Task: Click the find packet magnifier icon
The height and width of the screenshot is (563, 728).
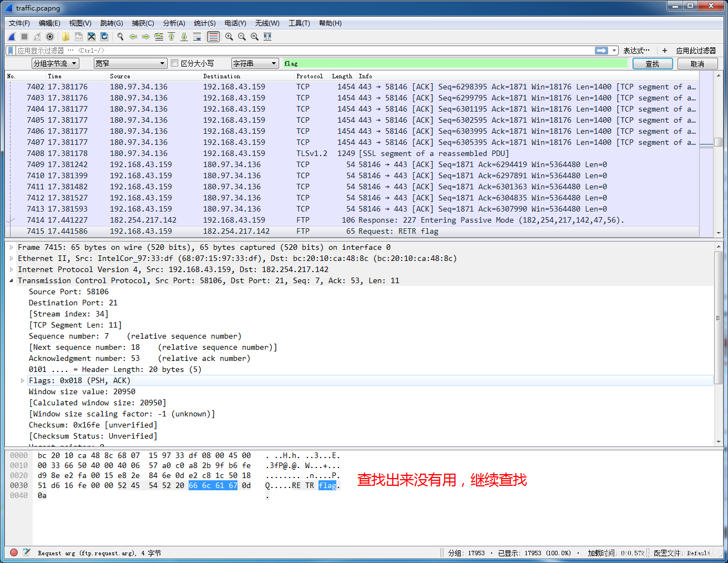Action: click(x=120, y=37)
